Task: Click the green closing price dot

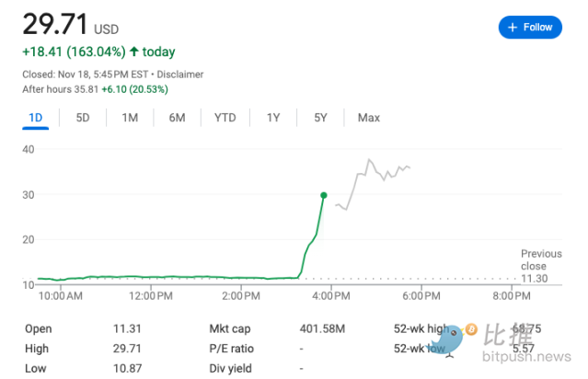Action: [324, 195]
